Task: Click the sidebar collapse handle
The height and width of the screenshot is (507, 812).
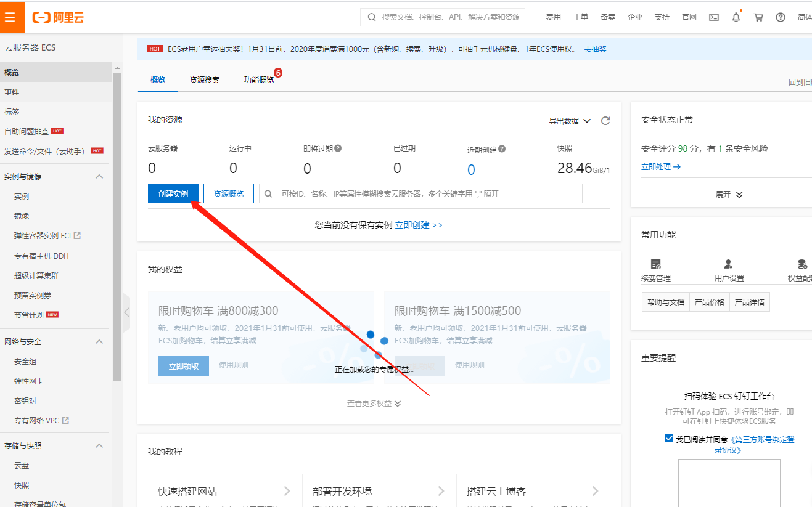Action: click(126, 312)
